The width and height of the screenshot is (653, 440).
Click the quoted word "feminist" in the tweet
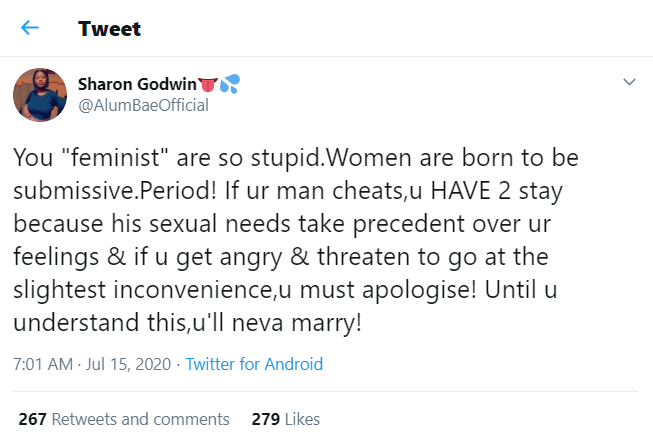point(104,158)
